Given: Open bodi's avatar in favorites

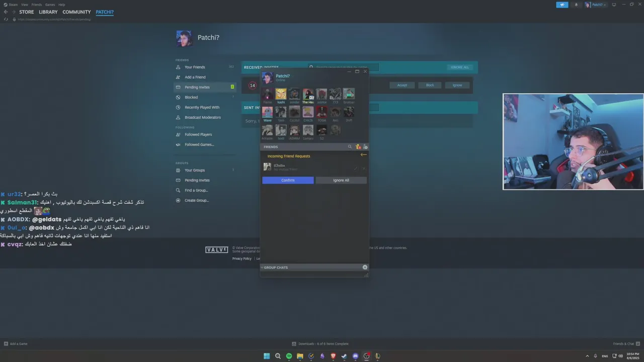Looking at the screenshot, I should [281, 130].
